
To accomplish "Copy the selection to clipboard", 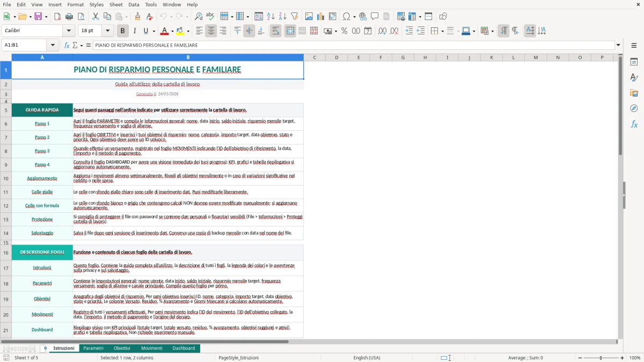I will click(107, 17).
